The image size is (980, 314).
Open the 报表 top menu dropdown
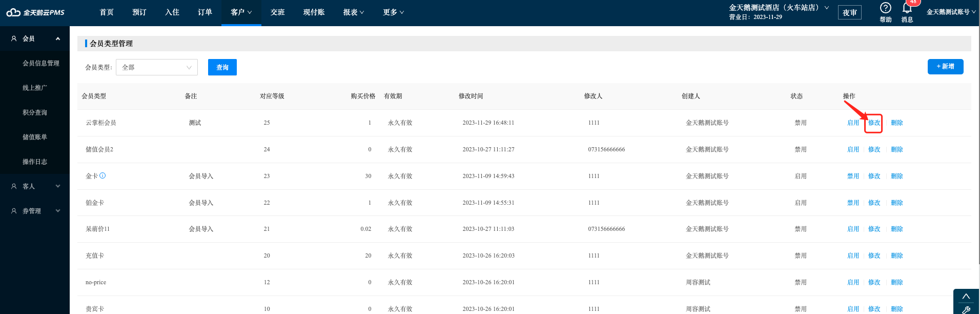point(354,12)
